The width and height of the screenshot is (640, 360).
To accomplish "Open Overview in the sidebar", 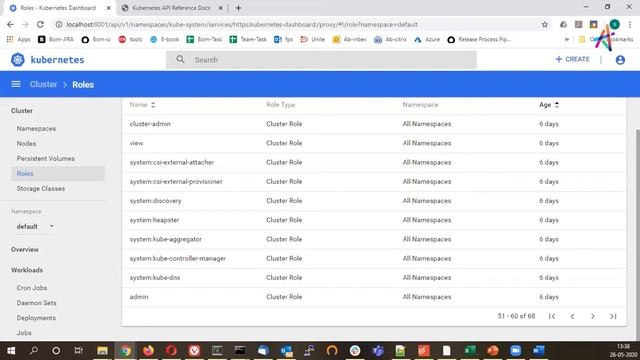I will point(25,249).
